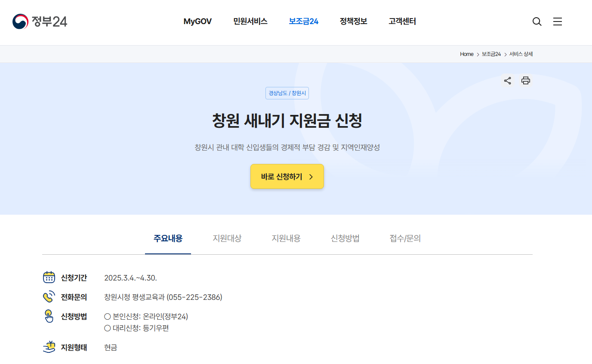Screen dimensions: 592x364
Task: Click the hand cursor icon beside 신청방법
Action: point(49,316)
